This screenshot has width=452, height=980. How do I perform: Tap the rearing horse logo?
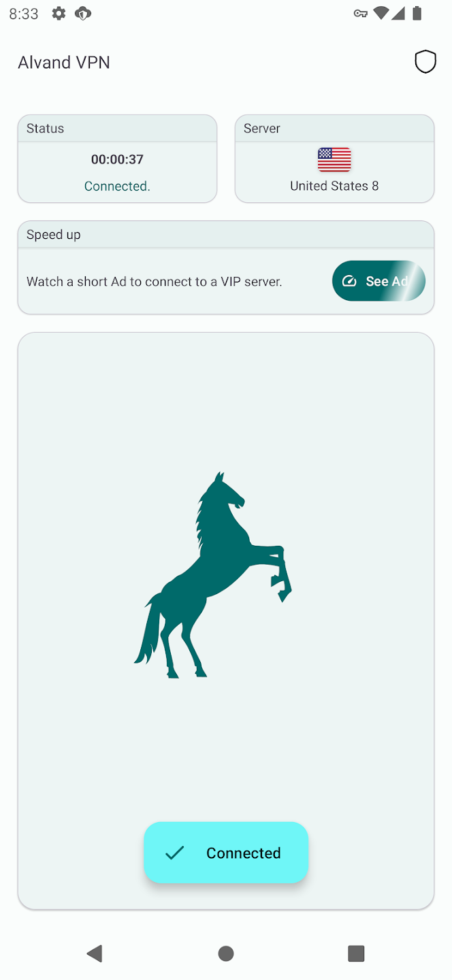pyautogui.click(x=213, y=575)
